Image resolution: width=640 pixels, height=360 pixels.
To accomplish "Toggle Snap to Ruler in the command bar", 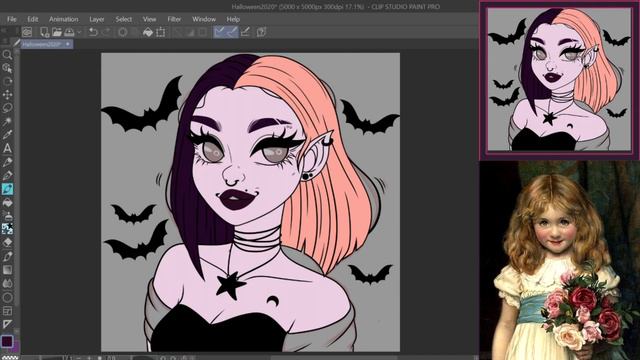I will point(220,32).
